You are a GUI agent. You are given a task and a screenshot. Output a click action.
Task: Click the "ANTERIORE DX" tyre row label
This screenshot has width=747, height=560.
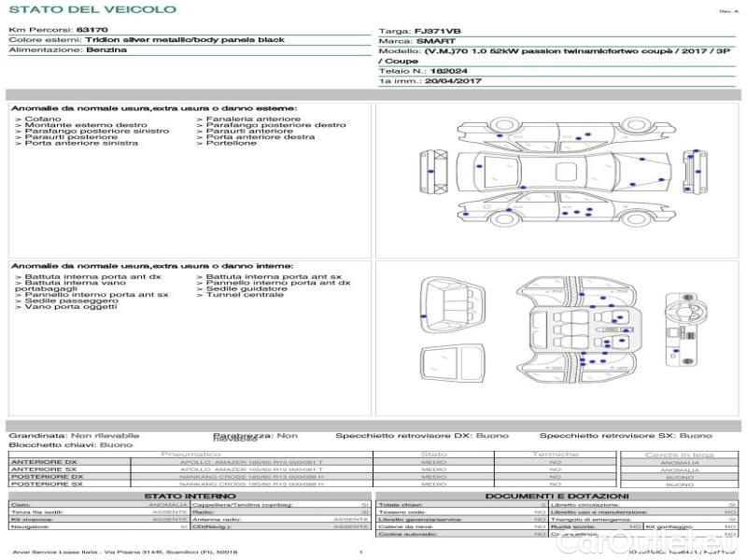[44, 462]
